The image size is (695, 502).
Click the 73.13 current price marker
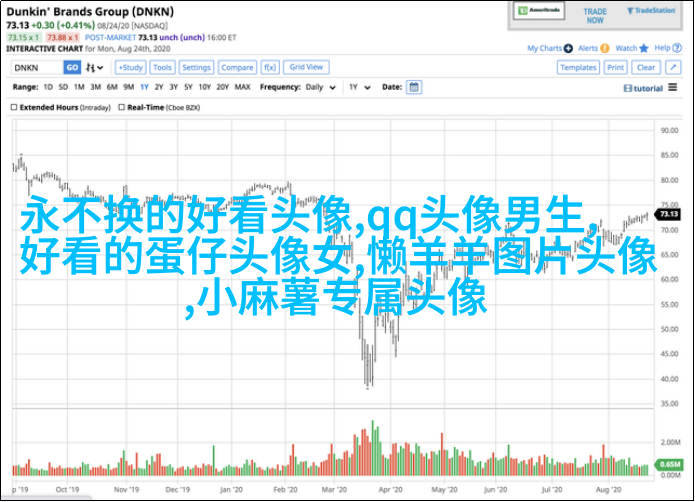coord(668,214)
